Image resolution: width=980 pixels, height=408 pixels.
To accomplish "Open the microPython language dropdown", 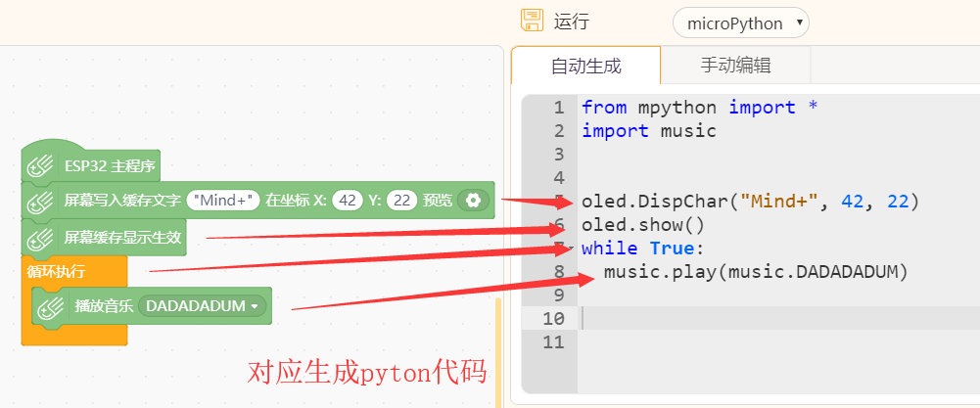I will click(740, 23).
